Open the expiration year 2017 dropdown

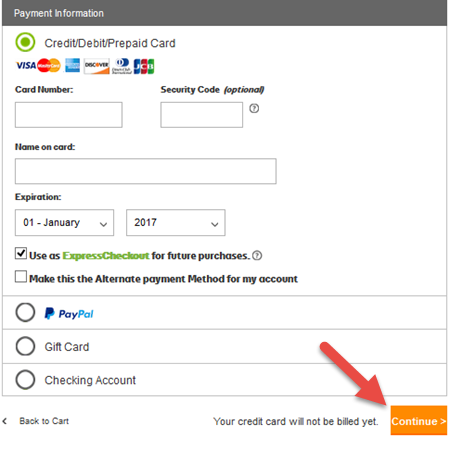[176, 222]
